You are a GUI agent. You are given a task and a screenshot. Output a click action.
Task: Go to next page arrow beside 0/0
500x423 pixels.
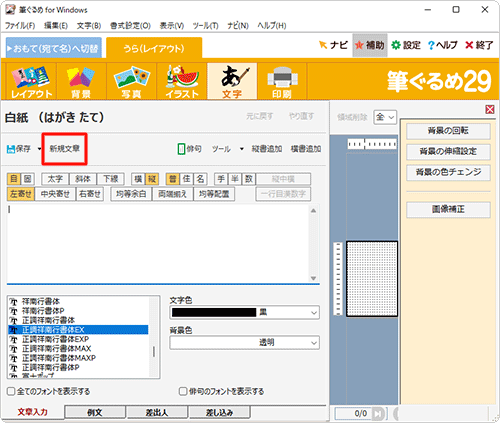click(x=378, y=414)
